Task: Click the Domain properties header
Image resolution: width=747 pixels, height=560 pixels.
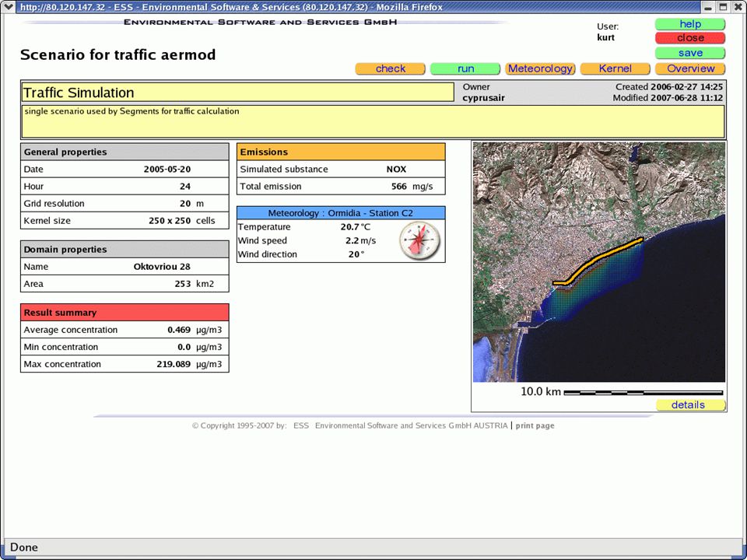Action: pos(124,249)
